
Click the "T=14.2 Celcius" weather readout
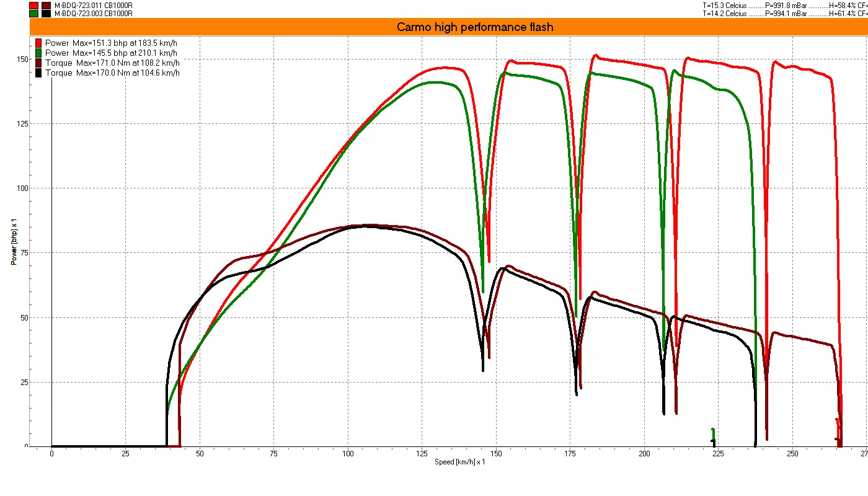[x=724, y=13]
